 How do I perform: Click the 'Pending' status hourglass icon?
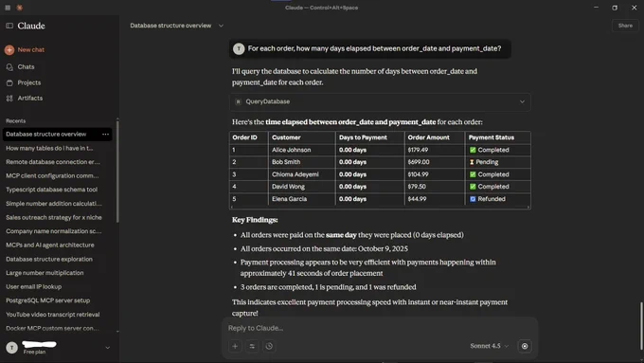tap(472, 162)
